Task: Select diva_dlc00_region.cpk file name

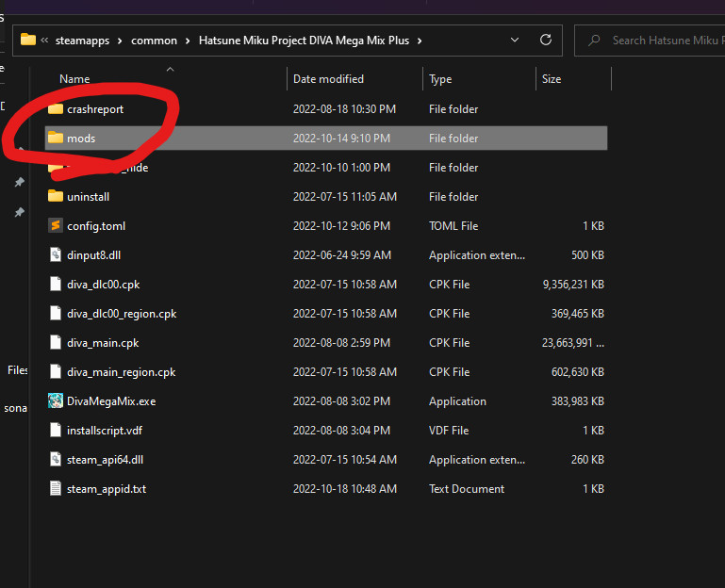Action: [122, 314]
